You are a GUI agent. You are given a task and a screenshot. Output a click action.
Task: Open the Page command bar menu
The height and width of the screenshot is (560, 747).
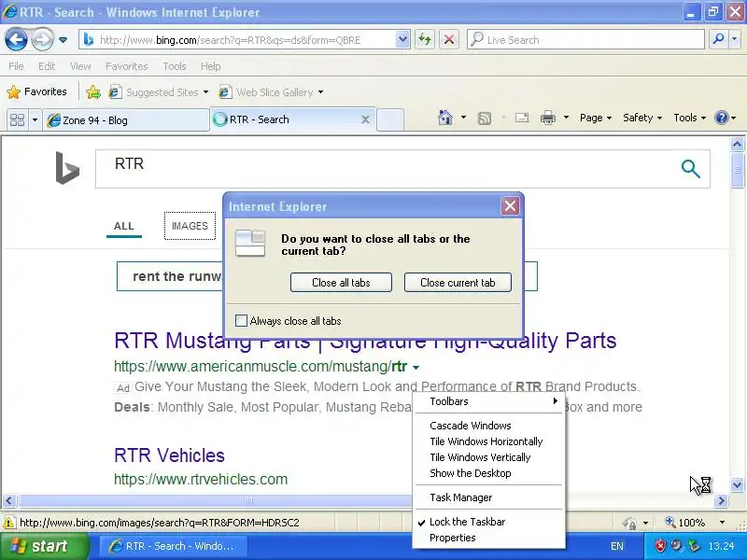click(595, 118)
